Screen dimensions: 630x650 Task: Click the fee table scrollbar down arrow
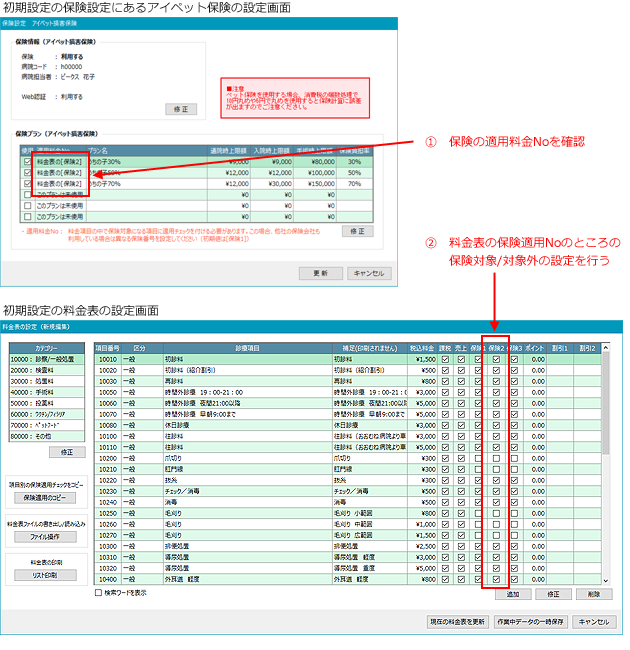point(603,579)
